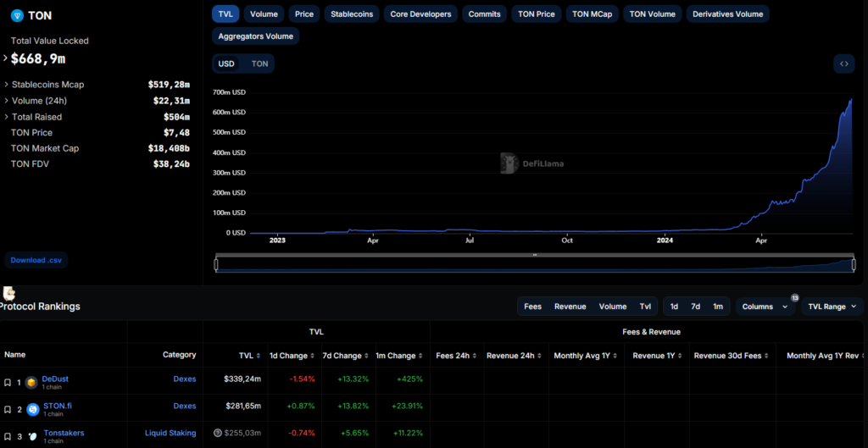Bookmark the STON.fi protocol row
This screenshot has width=868, height=448.
pos(8,409)
